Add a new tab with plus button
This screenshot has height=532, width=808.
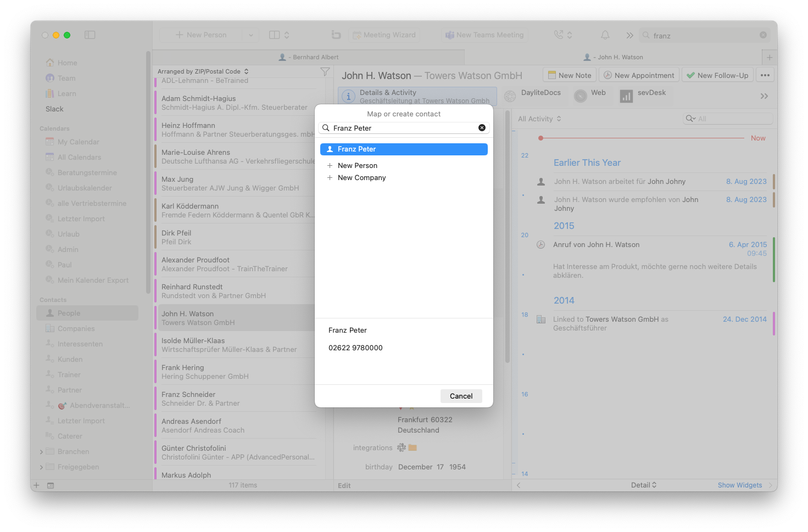(x=769, y=57)
